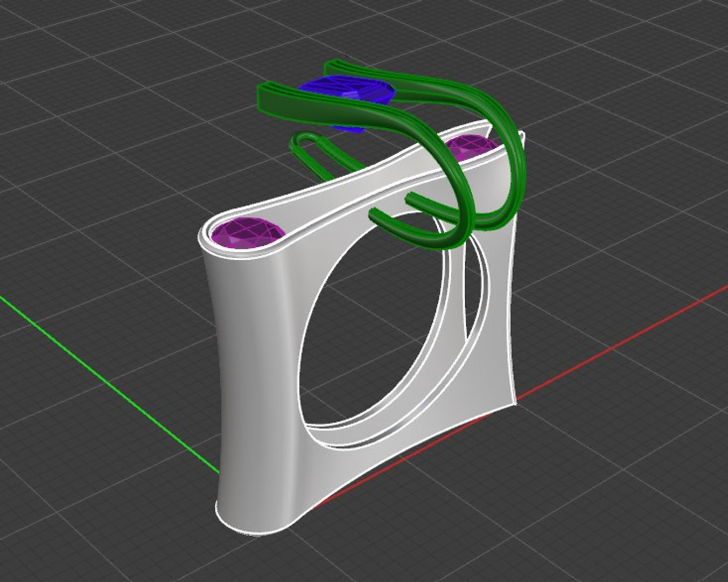Image resolution: width=728 pixels, height=582 pixels.
Task: Select the purple gem on the far ring corner
Action: (471, 148)
